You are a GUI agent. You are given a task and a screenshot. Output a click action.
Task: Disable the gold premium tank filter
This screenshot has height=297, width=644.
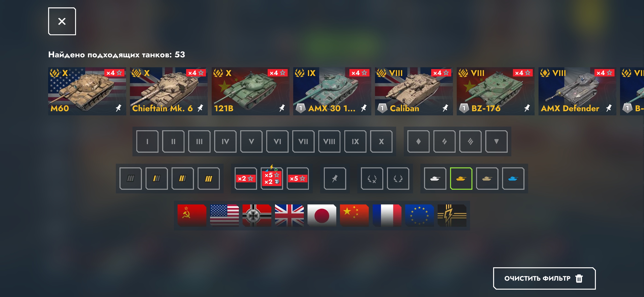[461, 178]
